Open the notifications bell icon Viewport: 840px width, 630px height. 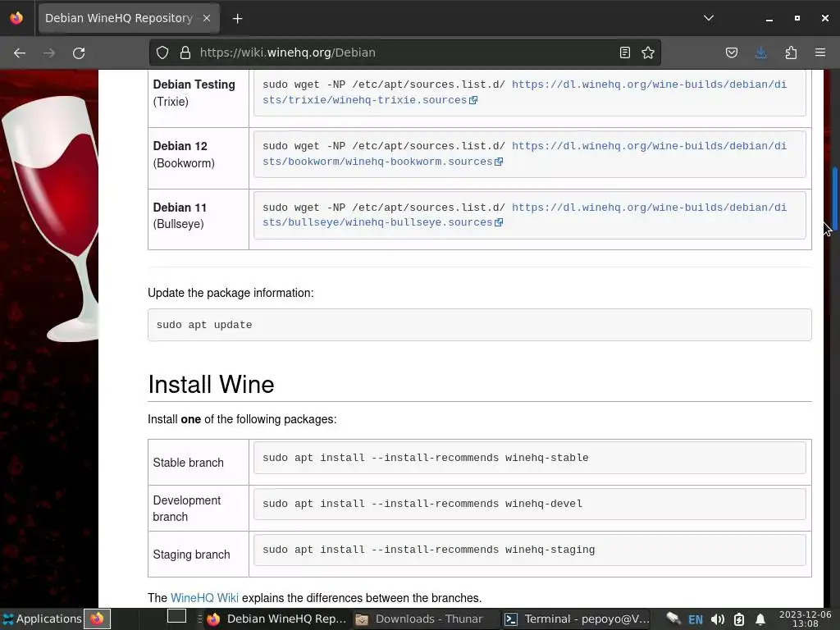pyautogui.click(x=760, y=620)
